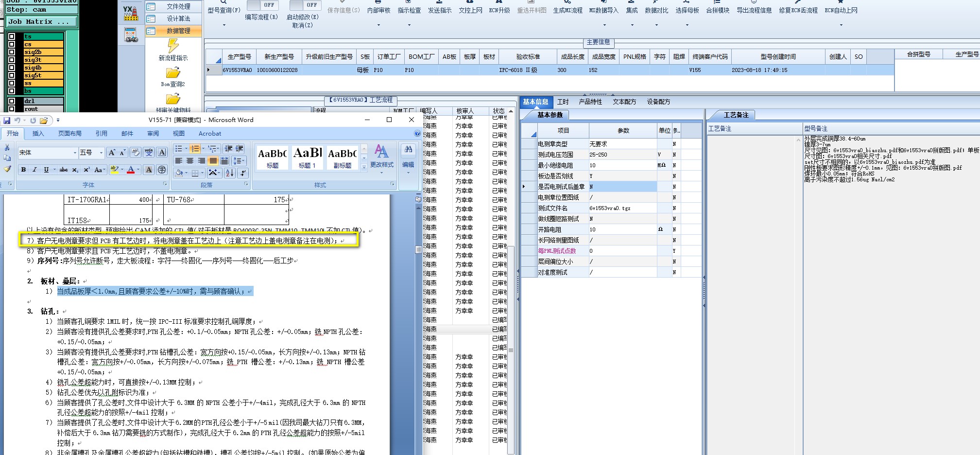Align paragraph text right
The image size is (980, 455).
[201, 161]
